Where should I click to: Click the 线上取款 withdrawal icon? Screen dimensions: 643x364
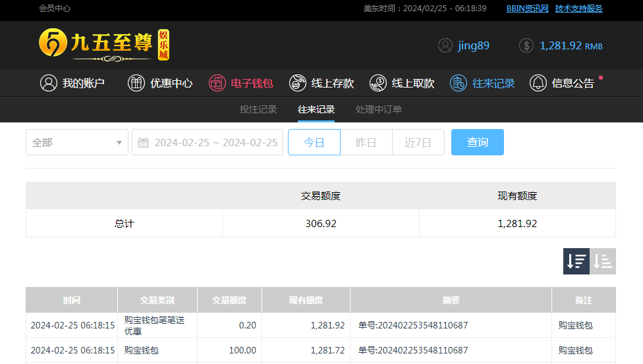point(378,83)
